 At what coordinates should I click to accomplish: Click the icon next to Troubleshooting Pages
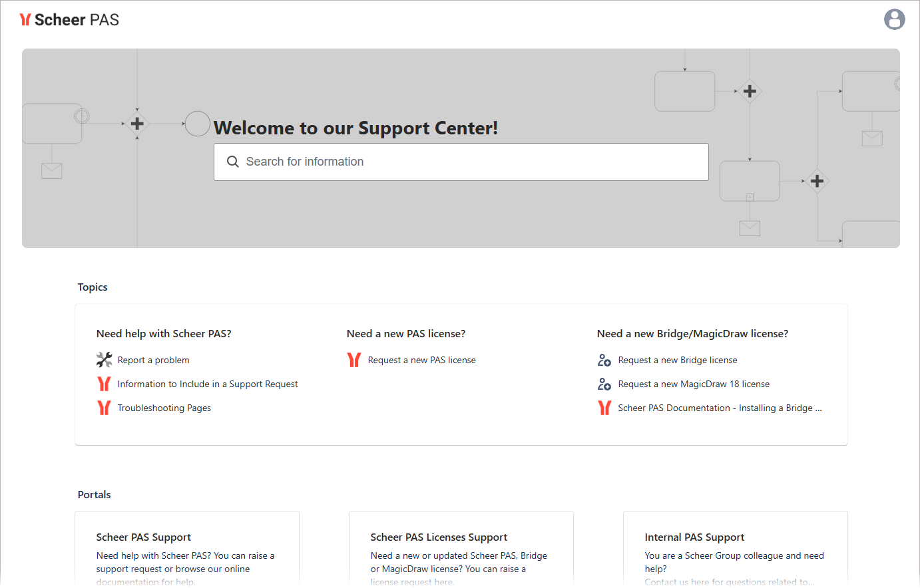click(104, 408)
